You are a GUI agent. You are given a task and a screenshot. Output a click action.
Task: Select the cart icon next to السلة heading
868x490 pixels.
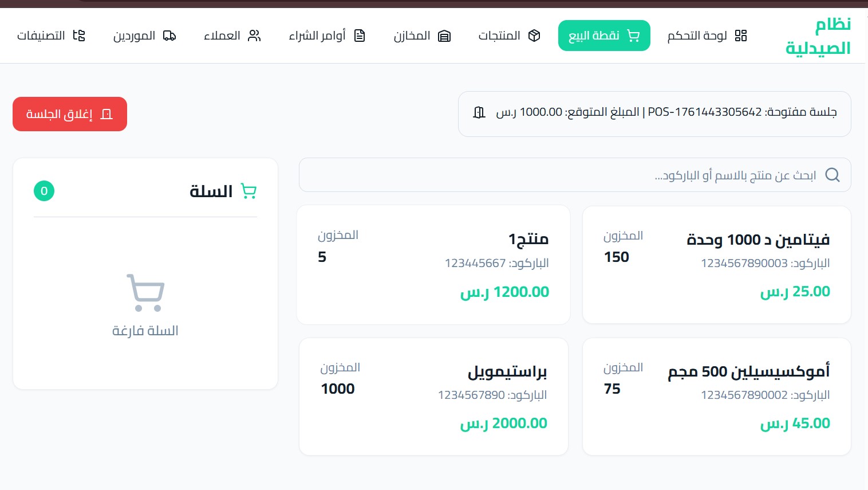tap(248, 191)
